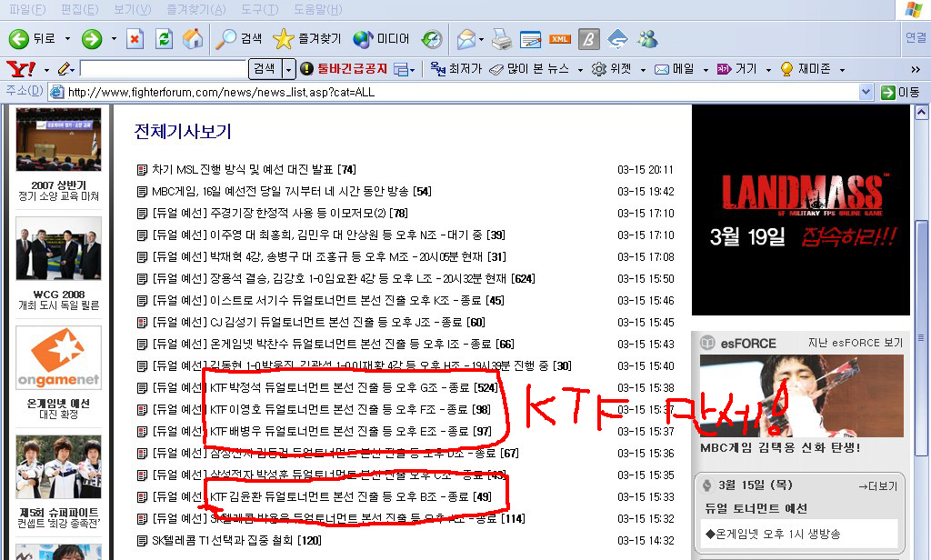Open the 편집(E) menu
Viewport: 931px width, 560px height.
[80, 9]
